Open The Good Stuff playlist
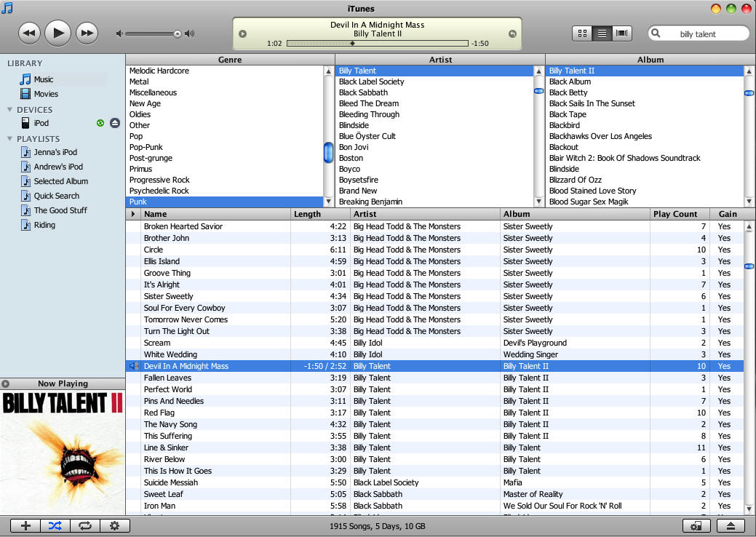756x537 pixels. (60, 210)
